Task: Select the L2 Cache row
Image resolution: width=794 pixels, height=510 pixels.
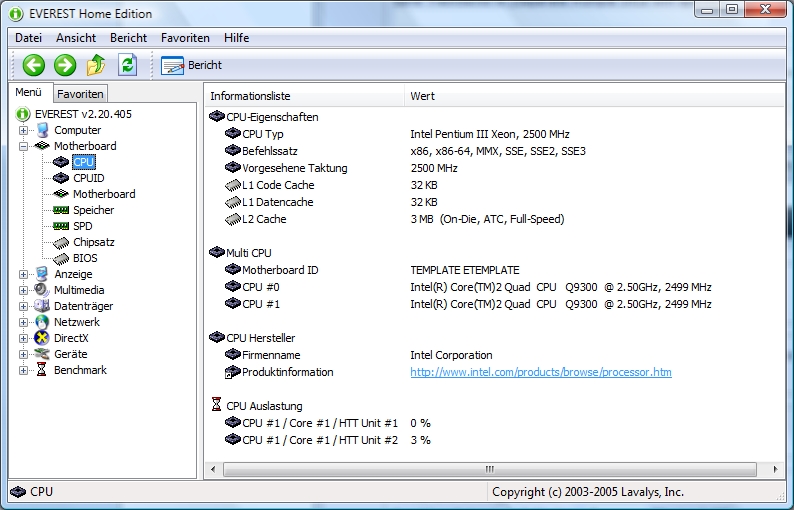Action: pyautogui.click(x=494, y=219)
